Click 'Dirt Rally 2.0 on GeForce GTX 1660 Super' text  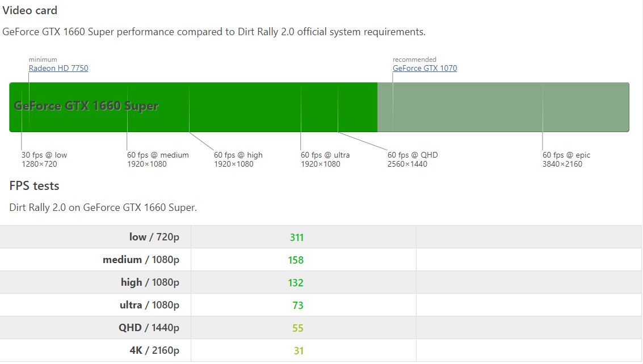click(103, 208)
